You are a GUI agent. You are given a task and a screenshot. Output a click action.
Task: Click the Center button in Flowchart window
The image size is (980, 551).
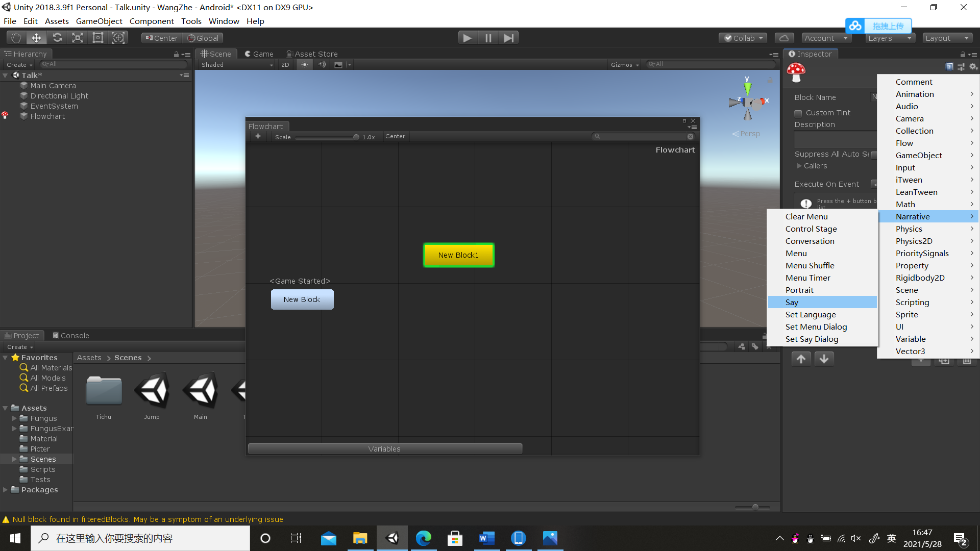395,136
